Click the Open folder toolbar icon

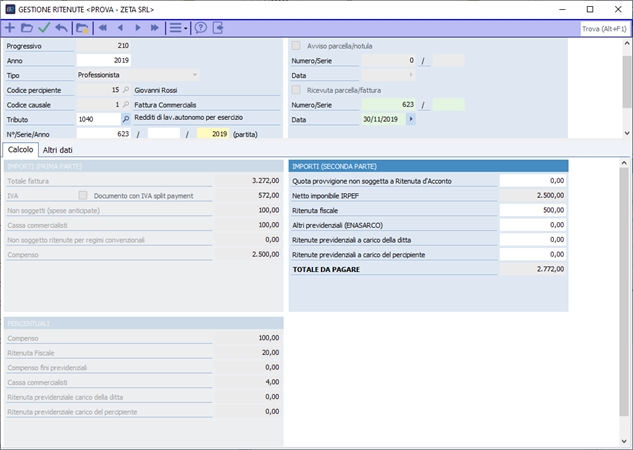coord(26,28)
